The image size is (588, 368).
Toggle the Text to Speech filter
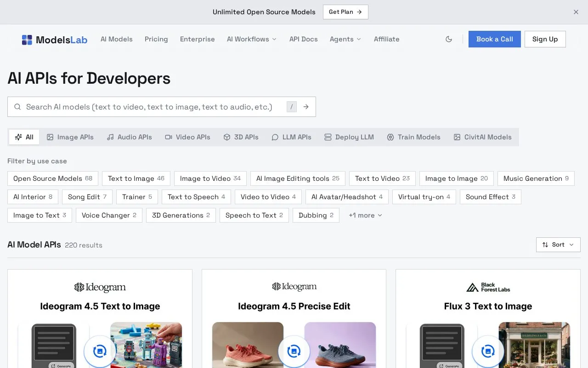coord(197,197)
